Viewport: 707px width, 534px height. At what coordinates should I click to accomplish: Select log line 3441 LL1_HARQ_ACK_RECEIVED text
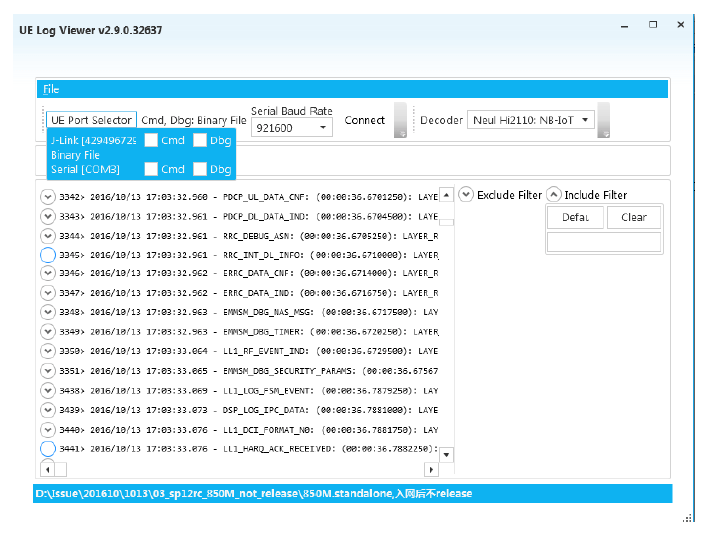coord(249,449)
